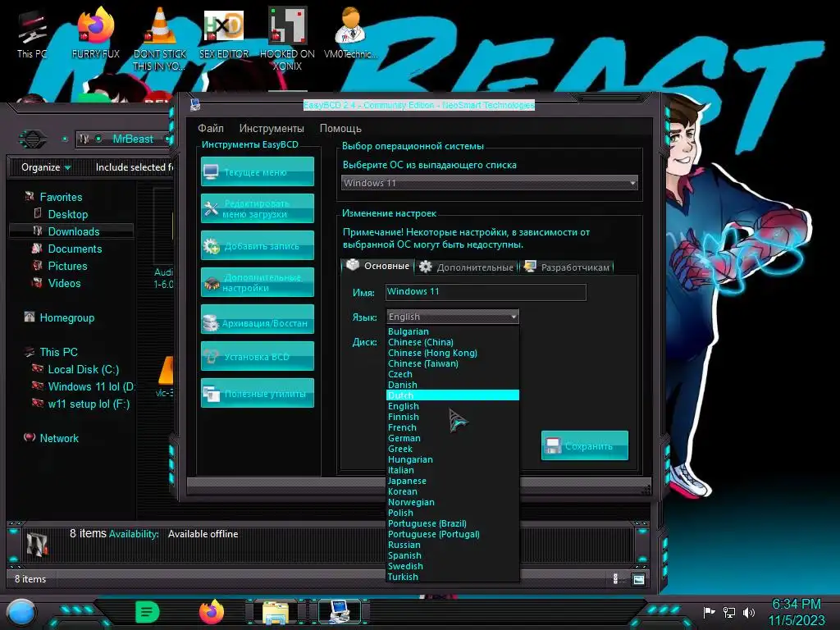Open the HOOKED ON XONIX desktop icon
This screenshot has width=840, height=630.
tap(287, 39)
